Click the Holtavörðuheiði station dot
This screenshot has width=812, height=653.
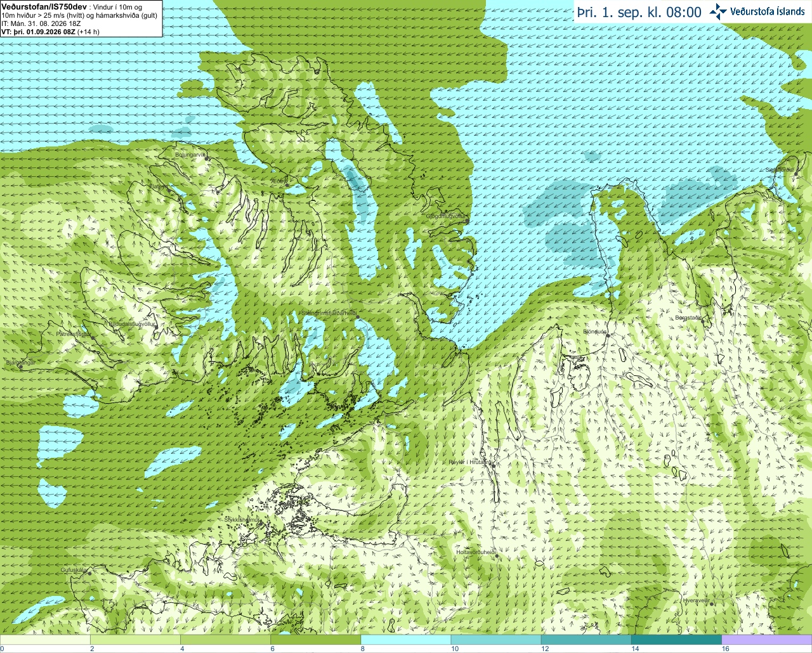point(496,556)
